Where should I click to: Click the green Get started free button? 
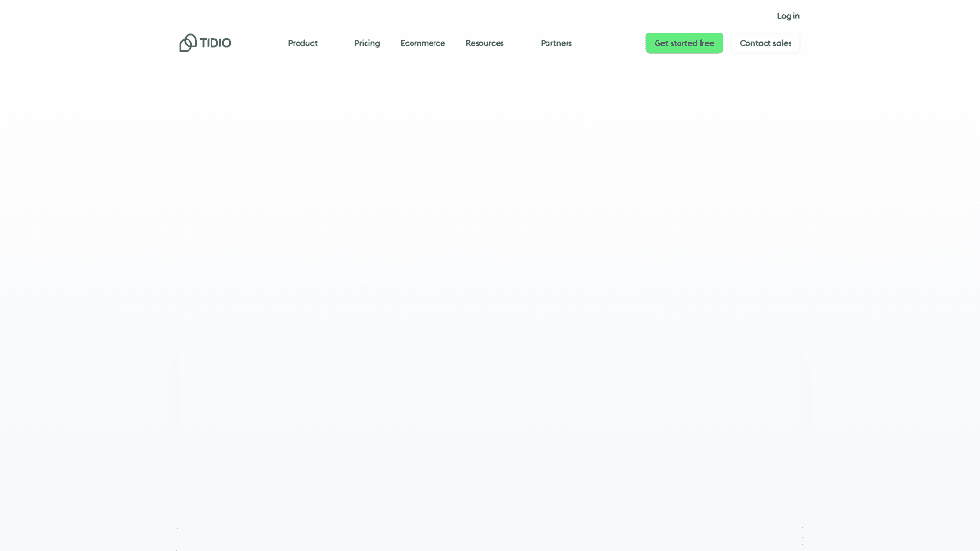click(x=683, y=43)
